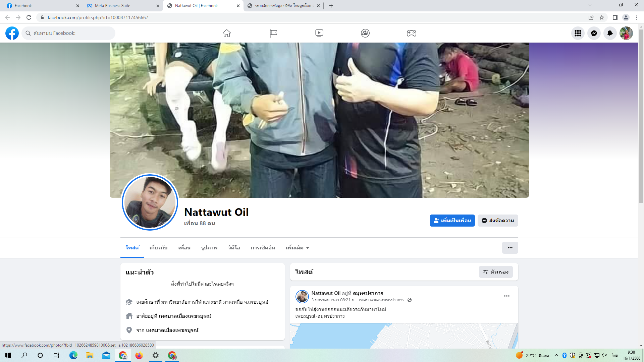Open Pages flag icon
Viewport: 644px width, 362px height.
click(x=273, y=33)
